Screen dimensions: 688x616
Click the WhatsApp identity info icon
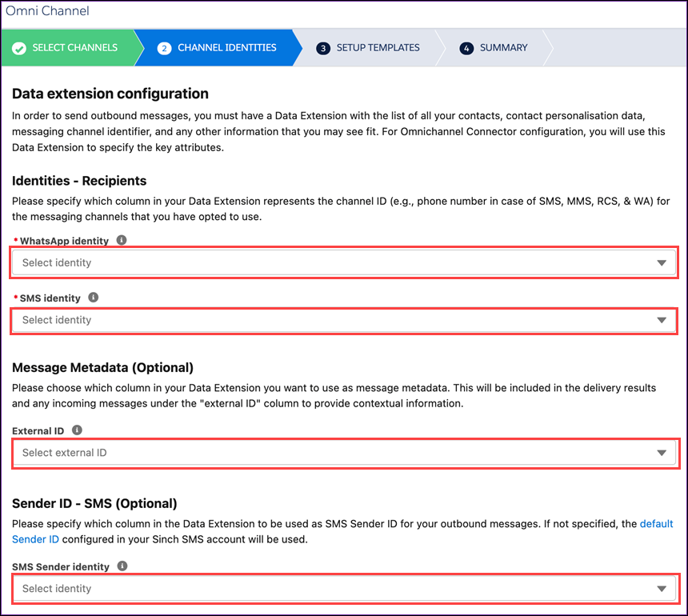click(121, 240)
